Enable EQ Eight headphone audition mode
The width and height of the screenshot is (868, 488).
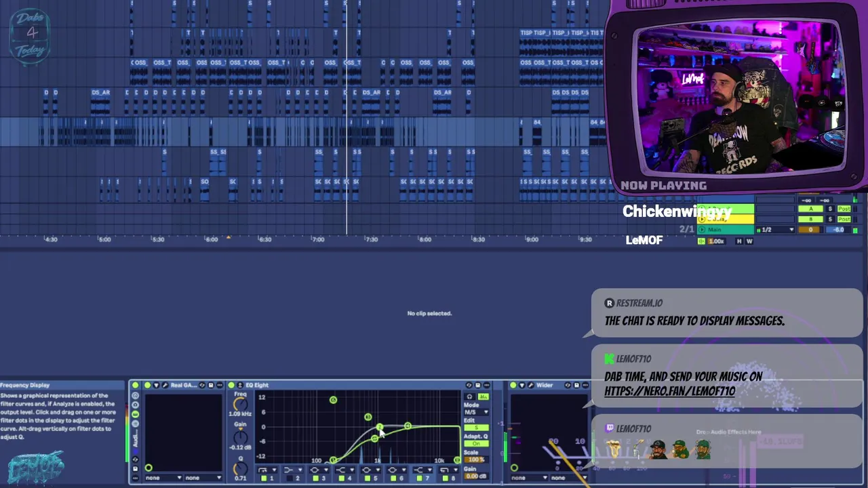[469, 396]
